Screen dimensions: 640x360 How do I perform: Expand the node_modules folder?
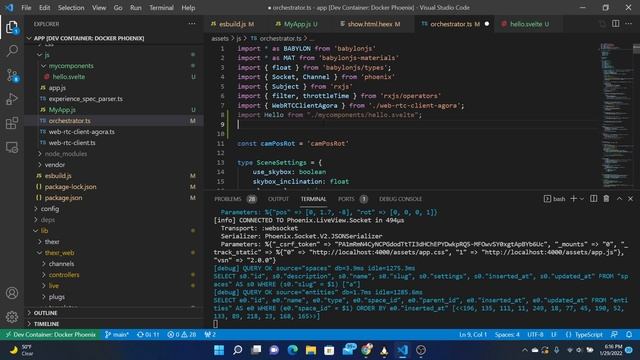click(x=66, y=154)
